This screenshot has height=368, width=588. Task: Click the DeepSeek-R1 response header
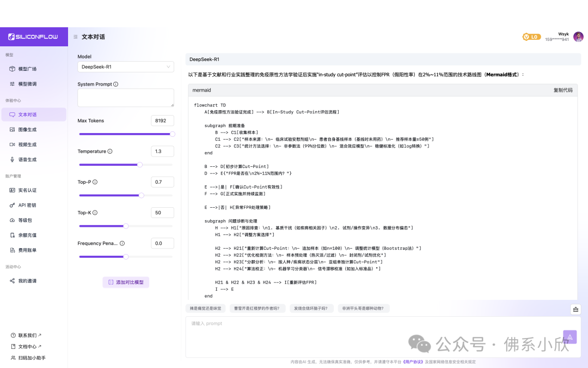383,59
